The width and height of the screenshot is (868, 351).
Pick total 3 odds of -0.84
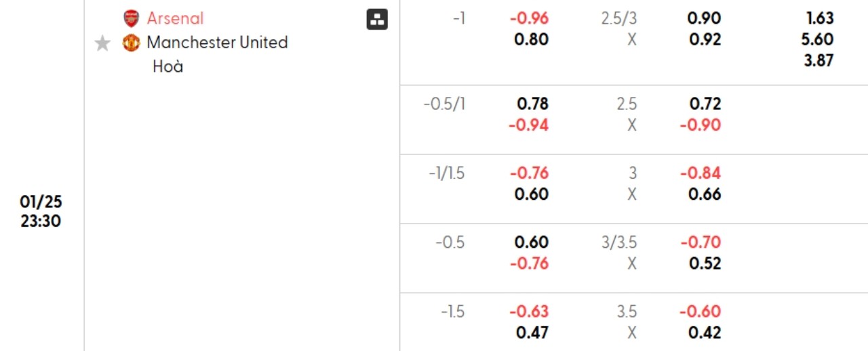pos(701,173)
